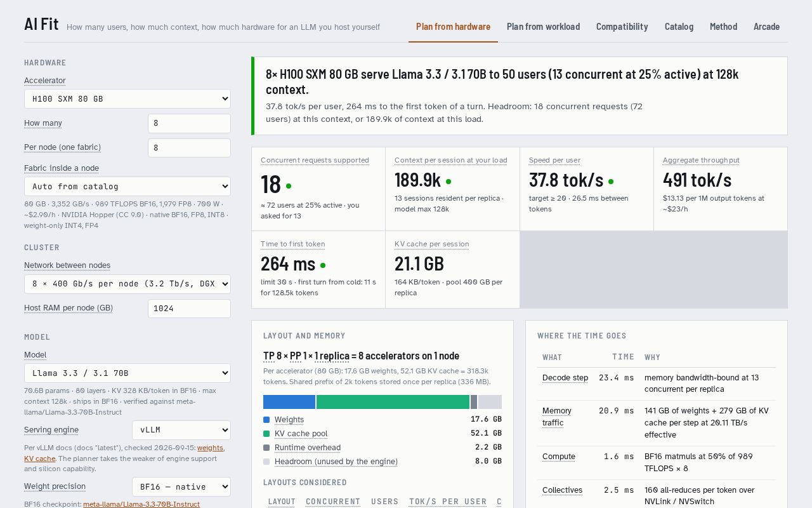Click the 'KV cache per session' label
Image resolution: width=812 pixels, height=508 pixels.
point(432,244)
